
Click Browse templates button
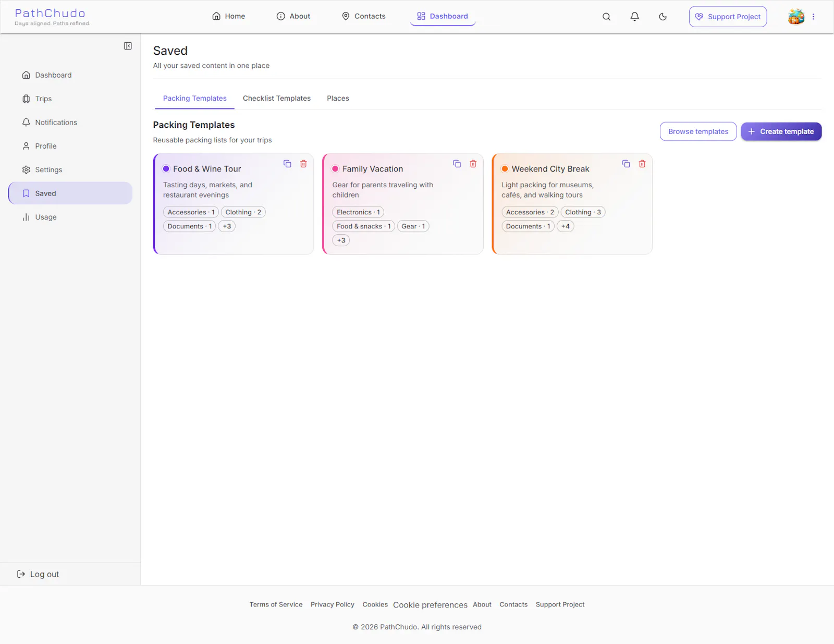(698, 131)
